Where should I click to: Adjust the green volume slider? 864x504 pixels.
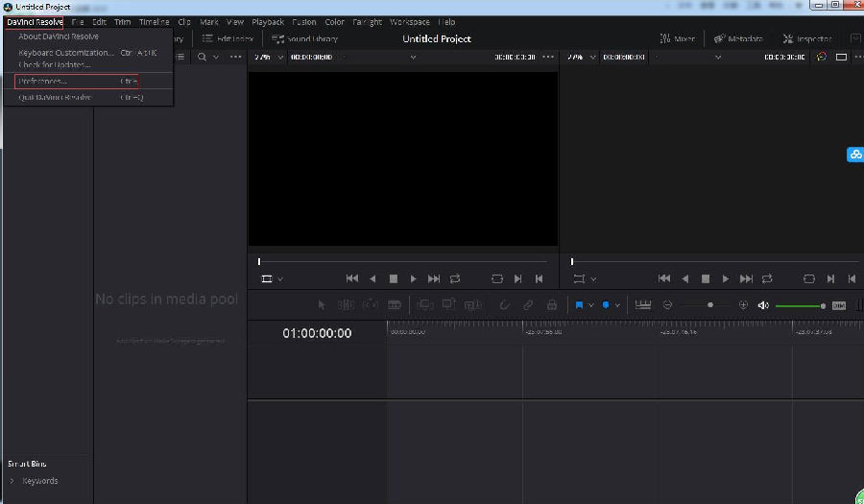(x=800, y=305)
